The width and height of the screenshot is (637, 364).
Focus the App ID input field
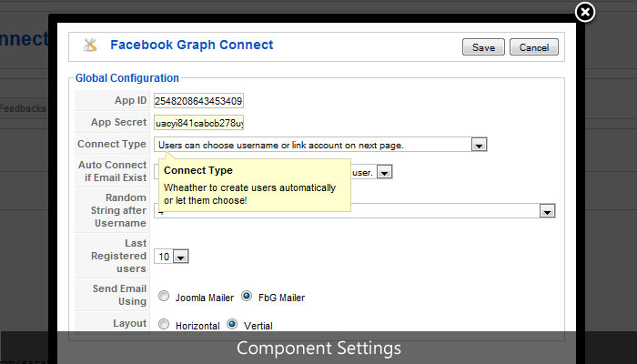(x=198, y=101)
